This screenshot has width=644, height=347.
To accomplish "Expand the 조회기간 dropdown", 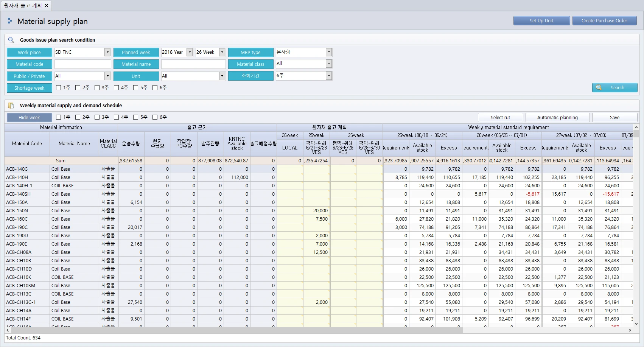I will 329,76.
